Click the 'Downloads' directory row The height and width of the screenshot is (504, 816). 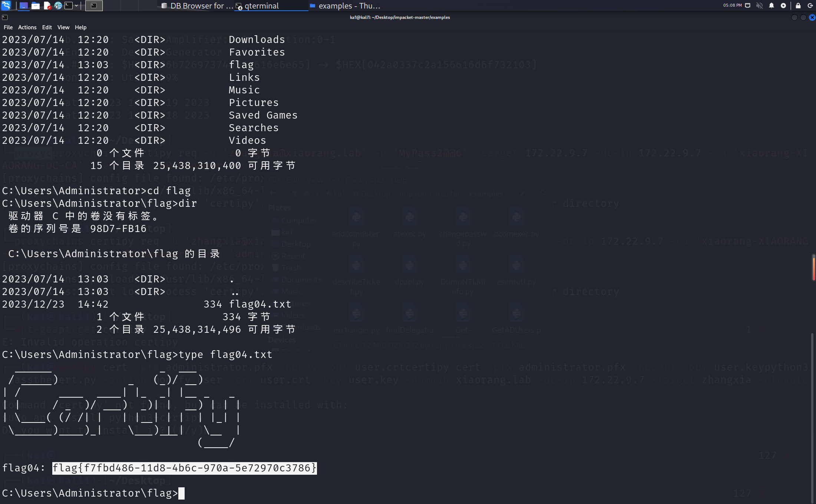pos(143,40)
